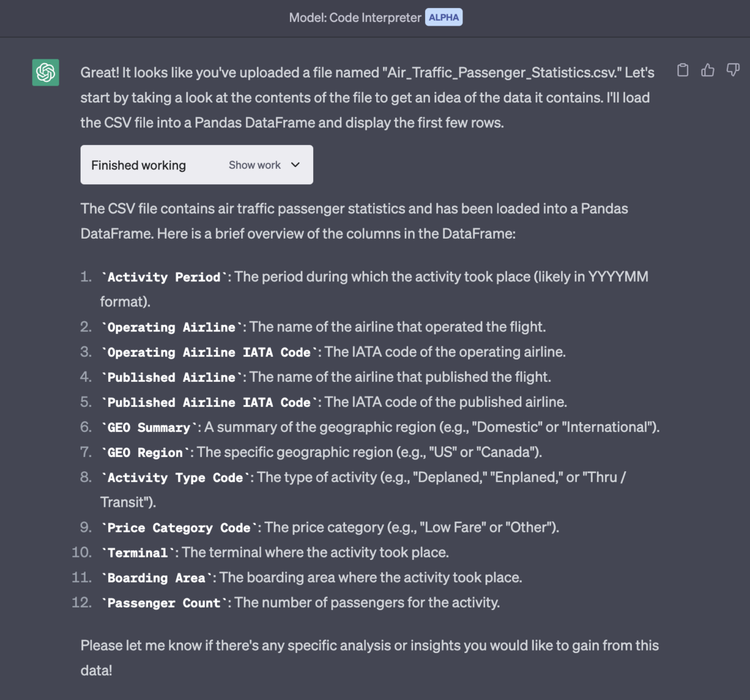Viewport: 750px width, 700px height.
Task: Click the Price Category Code text
Action: click(x=177, y=527)
